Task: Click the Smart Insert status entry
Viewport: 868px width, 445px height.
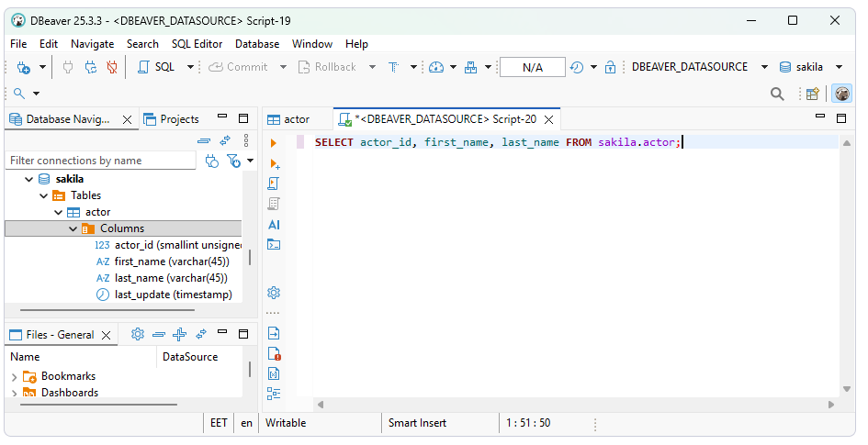Action: coord(417,424)
